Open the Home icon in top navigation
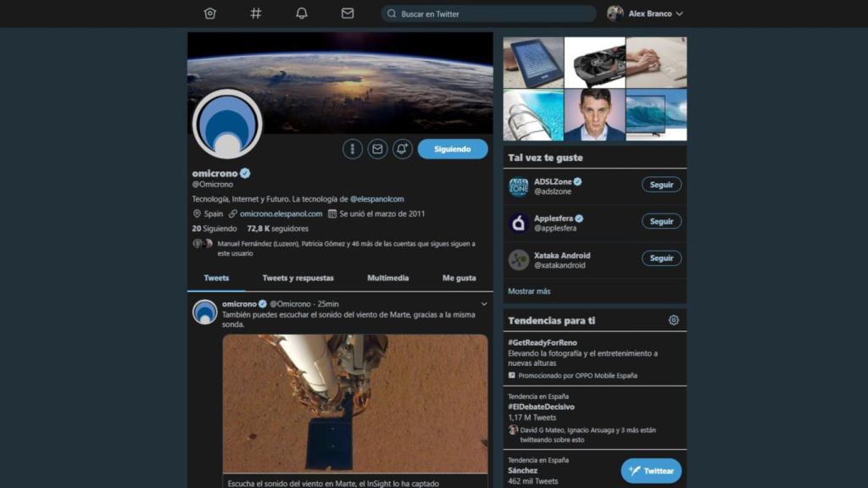Image resolution: width=868 pixels, height=488 pixels. point(209,14)
